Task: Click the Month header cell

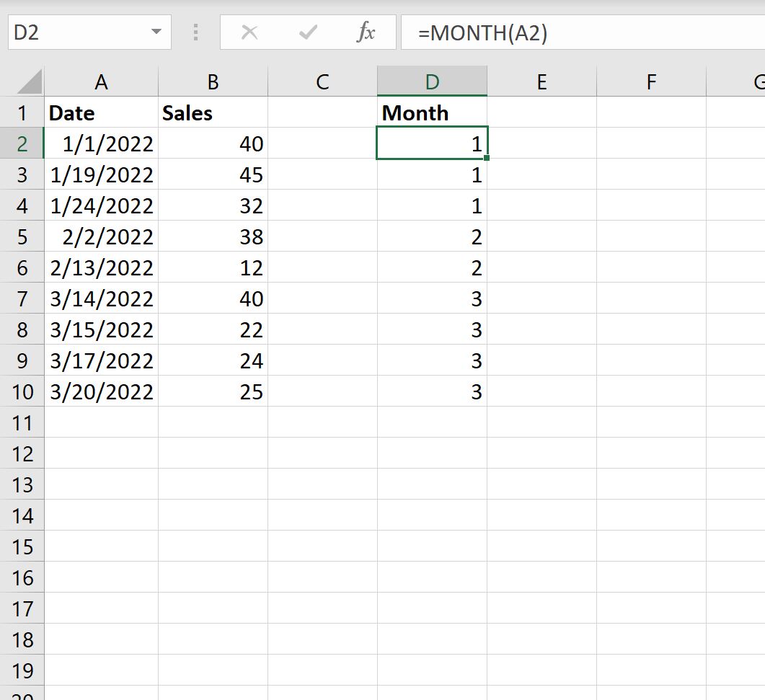Action: (433, 112)
